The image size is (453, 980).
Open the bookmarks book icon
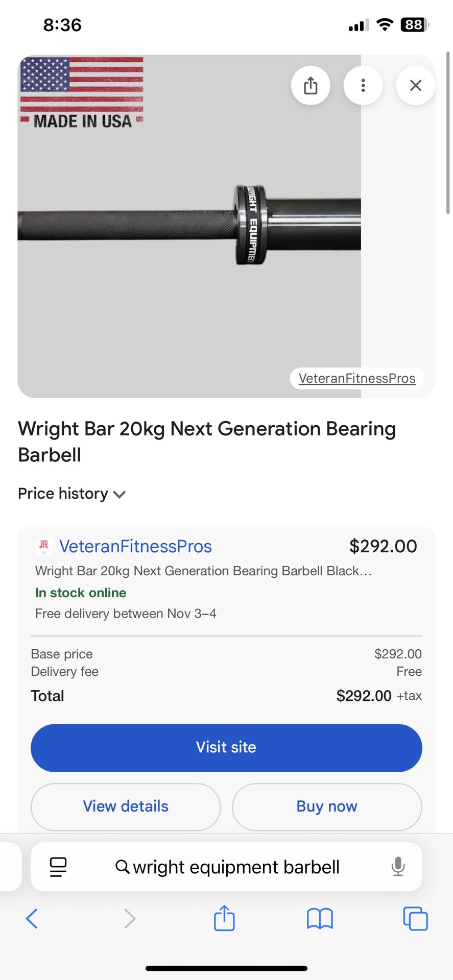point(320,918)
